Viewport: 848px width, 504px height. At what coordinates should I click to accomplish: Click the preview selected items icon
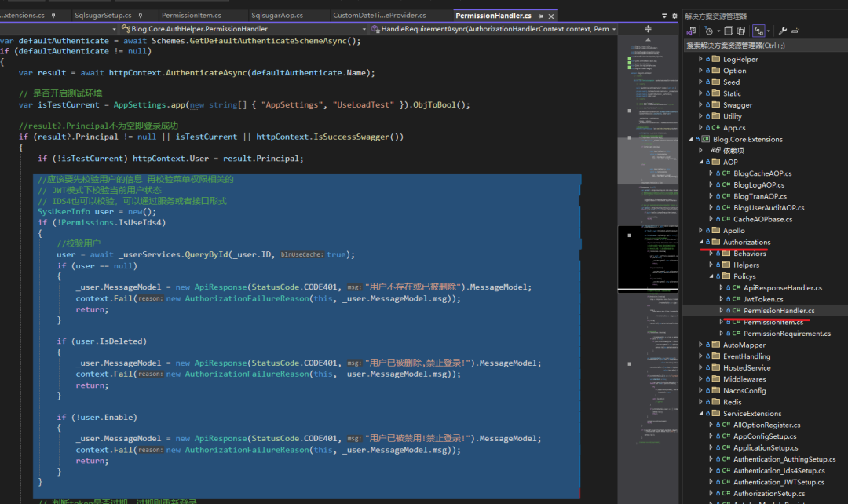[797, 31]
